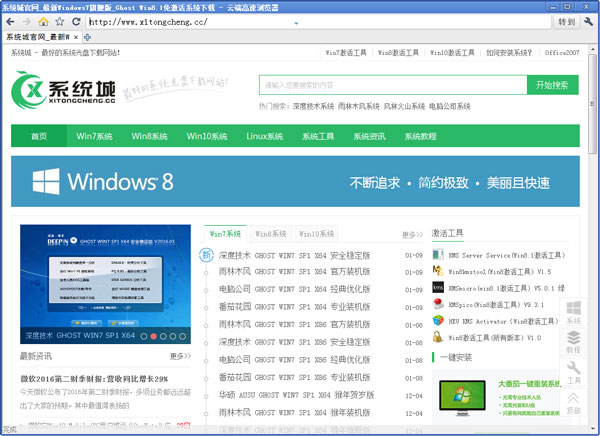Switch to the Win8系统 list tab

point(271,234)
